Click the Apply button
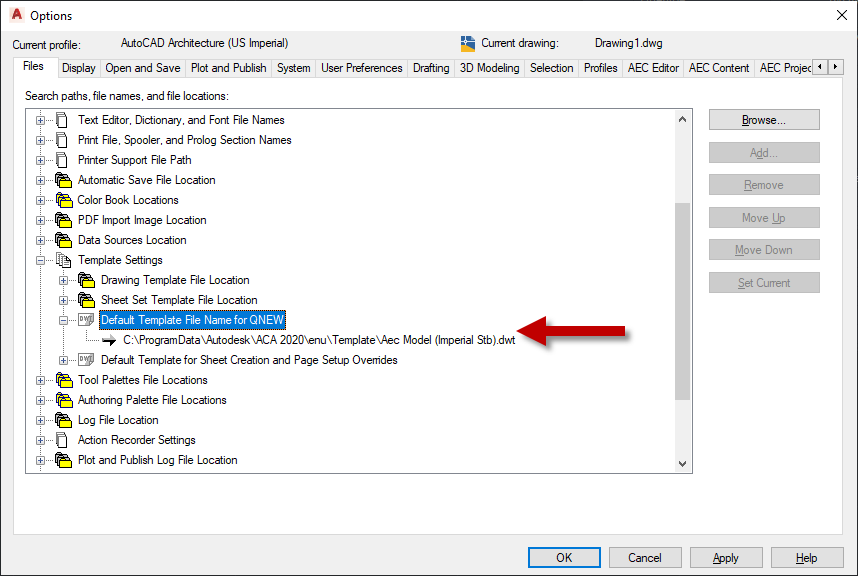Image resolution: width=858 pixels, height=576 pixels. click(x=726, y=557)
